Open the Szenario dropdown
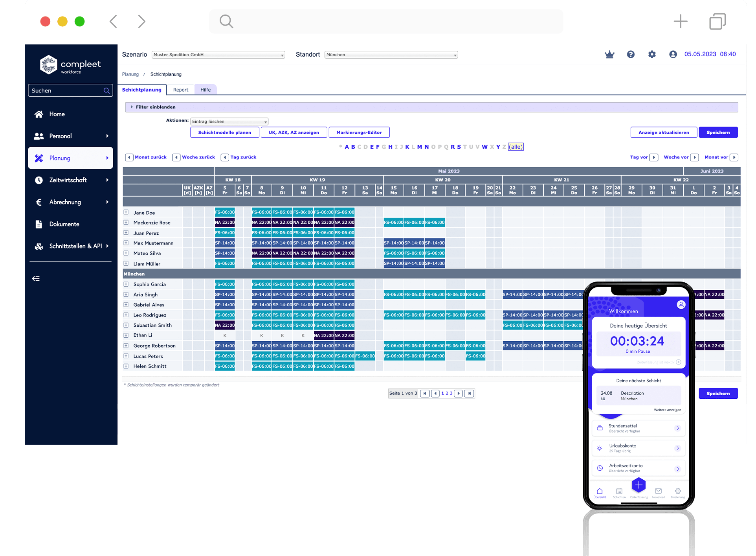The image size is (756, 556). (218, 55)
